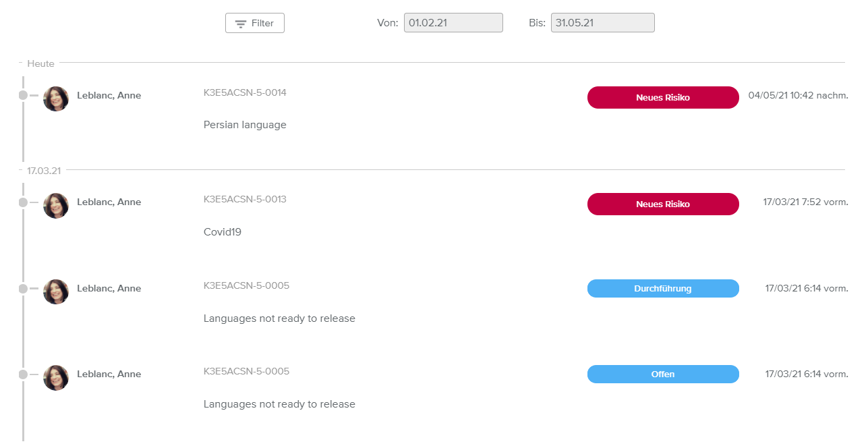Collapse the Heute date group

[40, 63]
